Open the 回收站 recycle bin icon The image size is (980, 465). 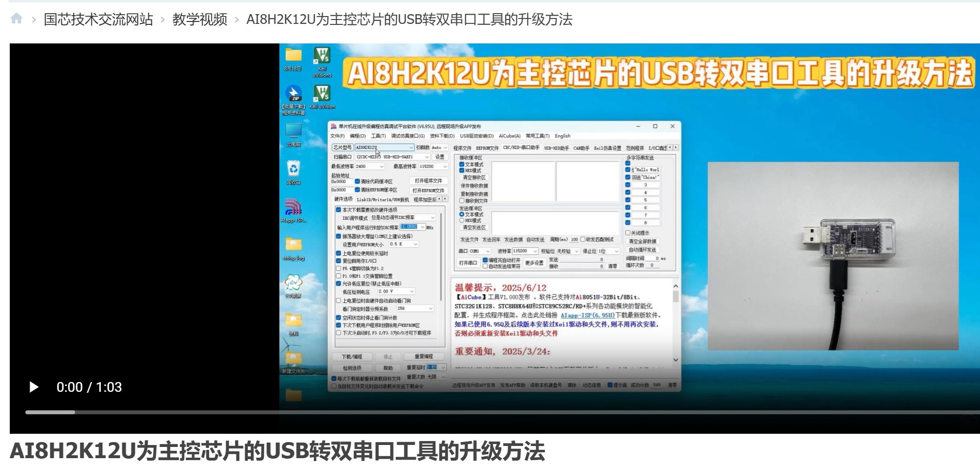click(x=293, y=172)
